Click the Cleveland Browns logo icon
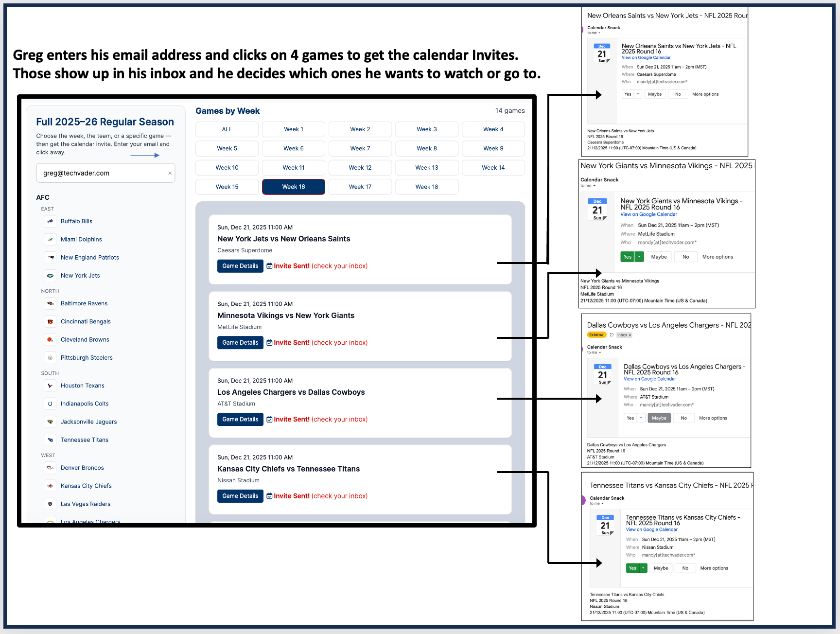The height and width of the screenshot is (634, 840). (50, 339)
